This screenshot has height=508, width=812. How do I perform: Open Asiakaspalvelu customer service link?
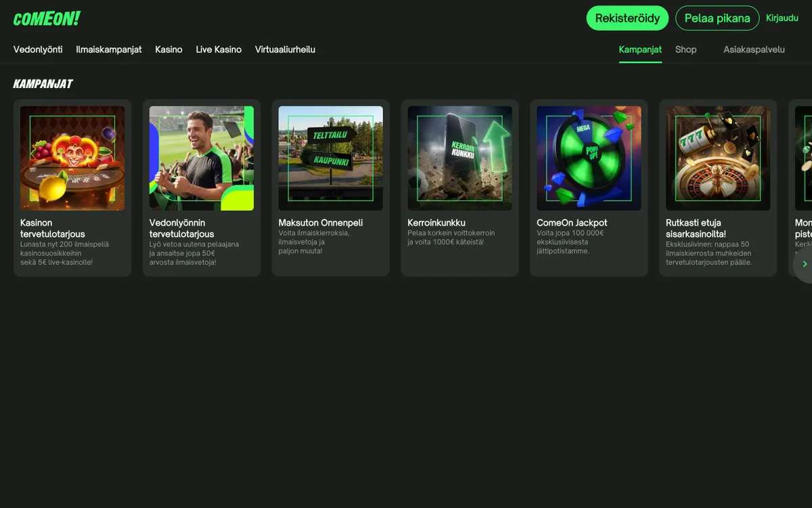754,49
